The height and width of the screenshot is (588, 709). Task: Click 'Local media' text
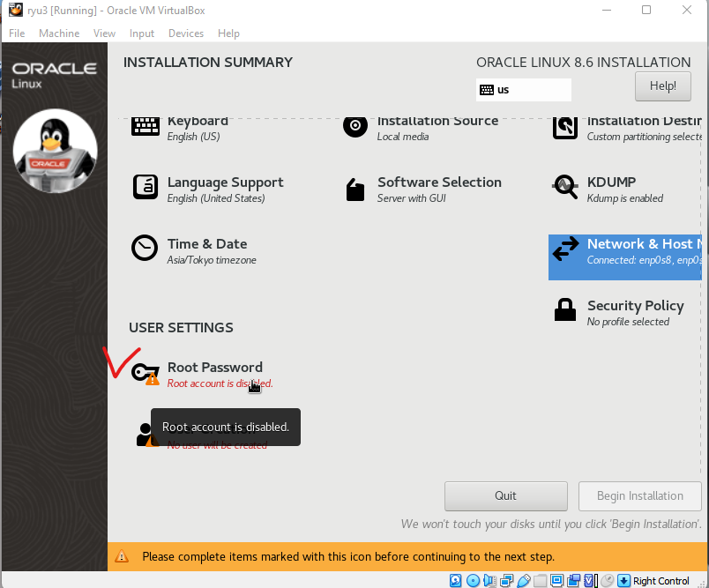pyautogui.click(x=403, y=137)
